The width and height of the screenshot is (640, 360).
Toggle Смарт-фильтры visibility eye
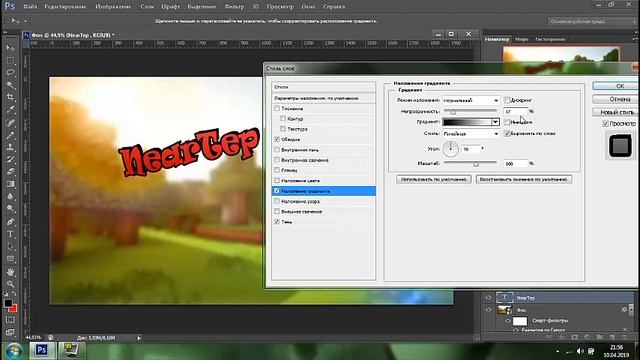507,321
